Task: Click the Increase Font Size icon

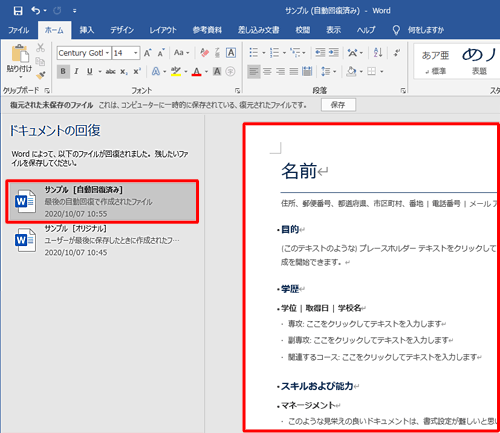Action: coord(147,53)
